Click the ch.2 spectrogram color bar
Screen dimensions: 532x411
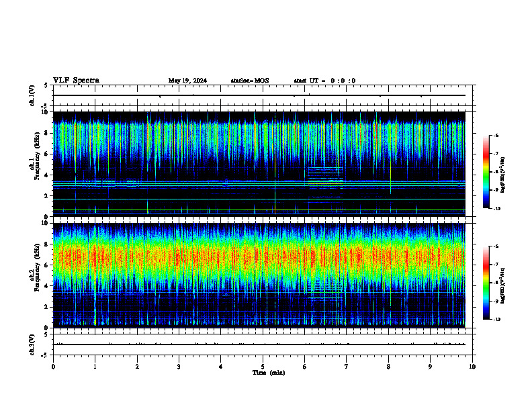pyautogui.click(x=486, y=283)
